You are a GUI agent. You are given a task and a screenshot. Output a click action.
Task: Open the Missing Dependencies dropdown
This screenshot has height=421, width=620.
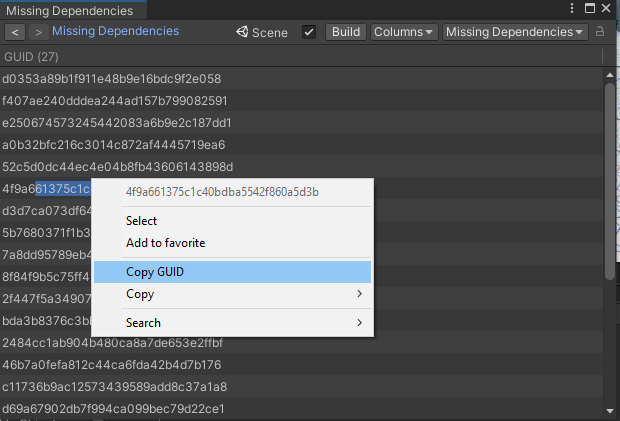(x=515, y=32)
